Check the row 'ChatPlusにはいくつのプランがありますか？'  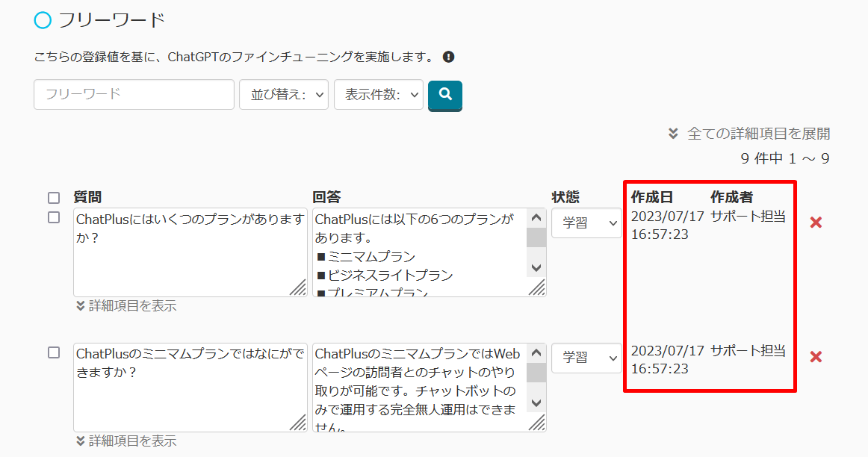(x=54, y=217)
